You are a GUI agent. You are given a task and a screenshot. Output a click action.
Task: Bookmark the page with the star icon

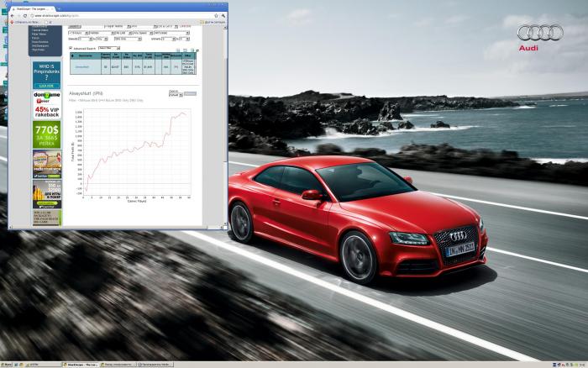pyautogui.click(x=217, y=16)
